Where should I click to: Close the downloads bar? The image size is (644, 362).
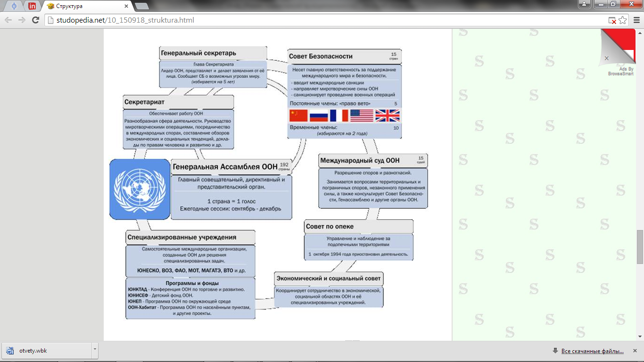coord(636,351)
